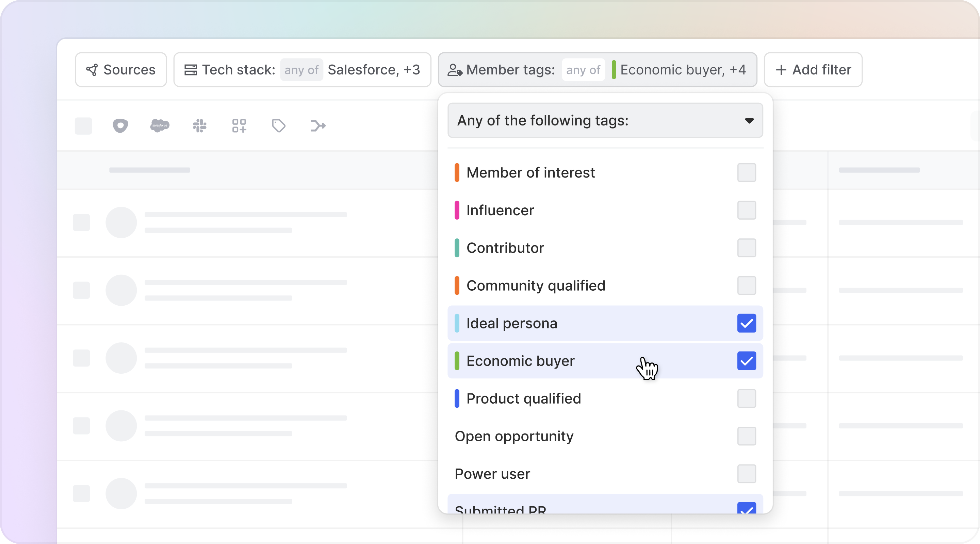
Task: Open the Member tags 'any of' selector
Action: point(583,70)
